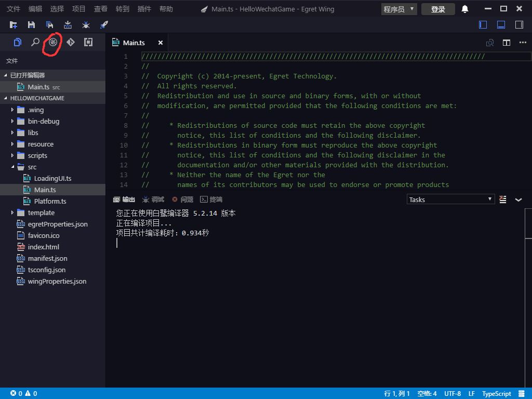The height and width of the screenshot is (399, 532).
Task: Click the build project toolbar icon
Action: click(x=68, y=24)
